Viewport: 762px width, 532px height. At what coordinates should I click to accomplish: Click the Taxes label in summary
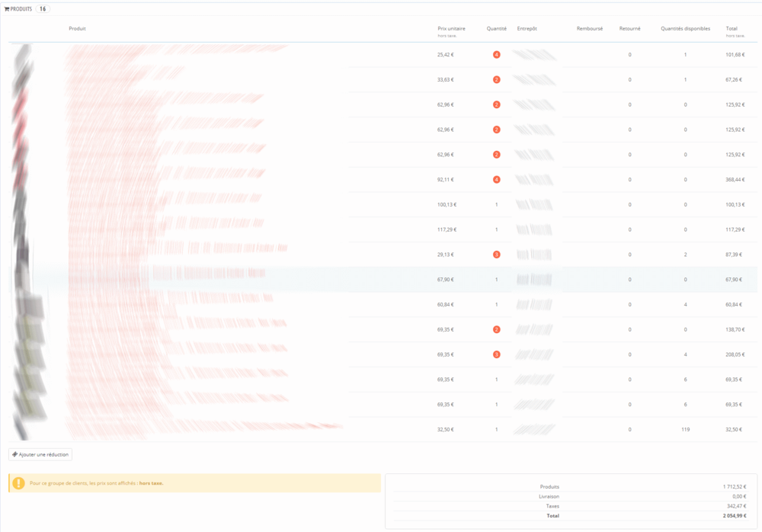[552, 506]
